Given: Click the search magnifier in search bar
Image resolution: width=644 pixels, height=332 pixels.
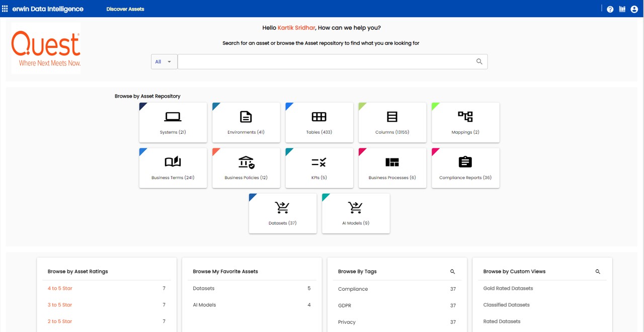Looking at the screenshot, I should [479, 61].
